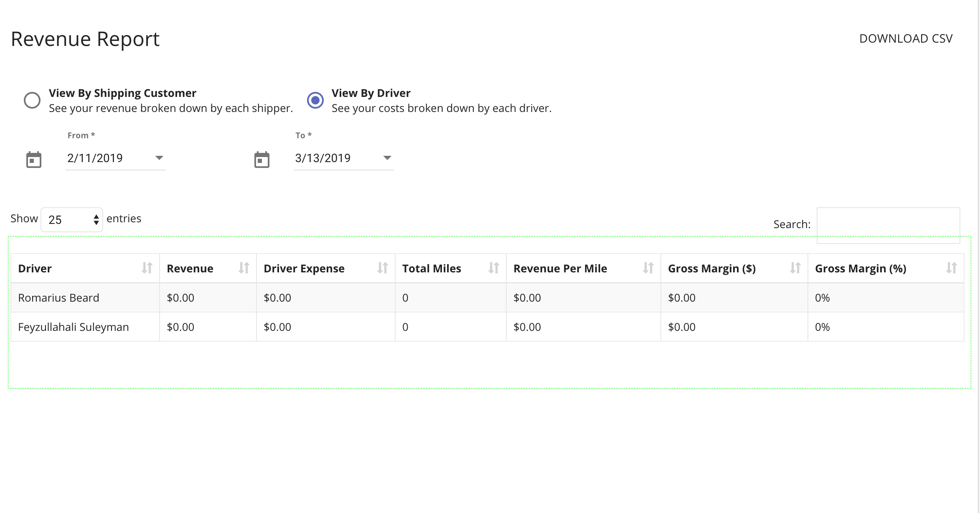Sort by Driver Expense column arrows
Screen dimensions: 980x513
pyautogui.click(x=383, y=268)
